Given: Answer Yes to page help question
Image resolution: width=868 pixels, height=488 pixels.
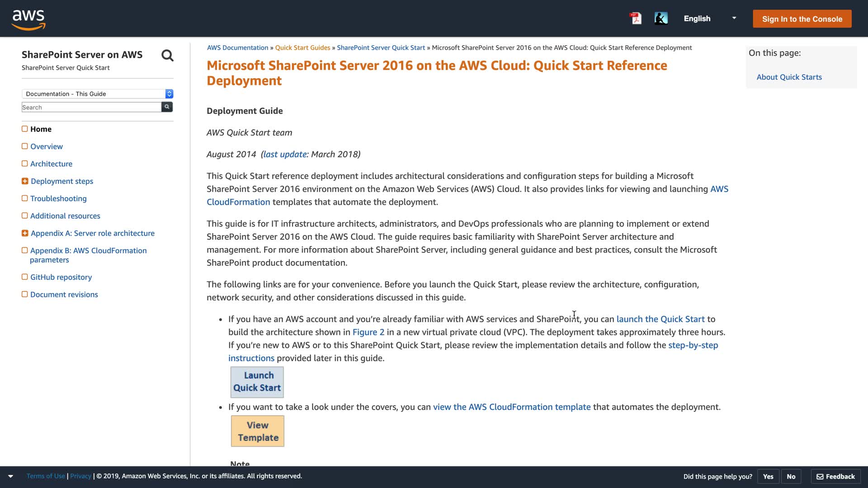Looking at the screenshot, I should 768,476.
